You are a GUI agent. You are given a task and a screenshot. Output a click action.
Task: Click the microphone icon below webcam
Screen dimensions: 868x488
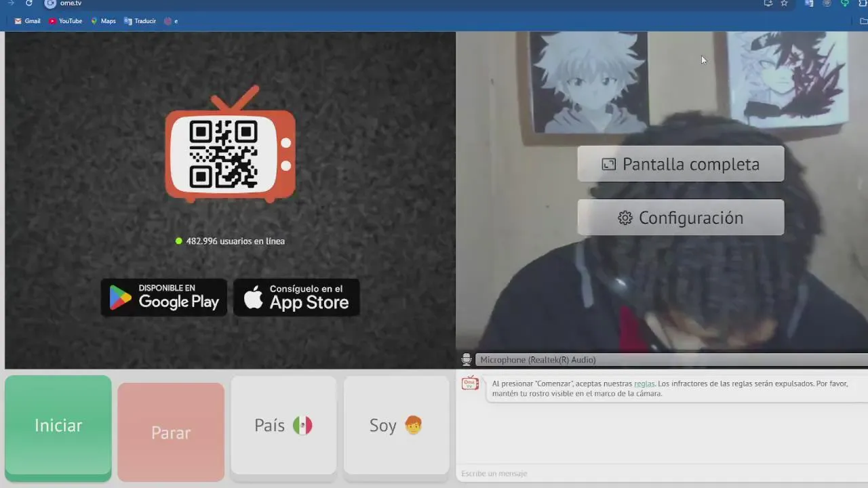coord(466,360)
